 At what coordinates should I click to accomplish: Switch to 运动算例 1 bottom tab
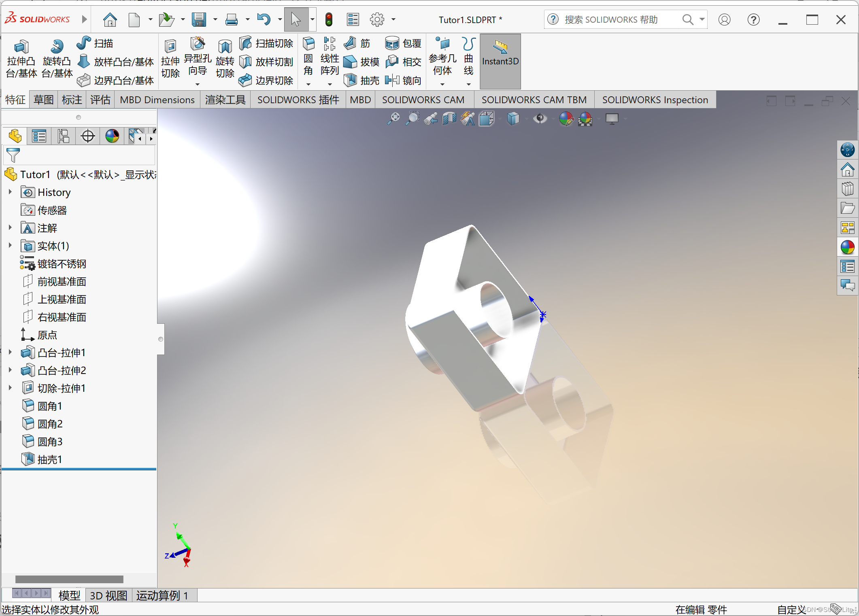click(162, 595)
